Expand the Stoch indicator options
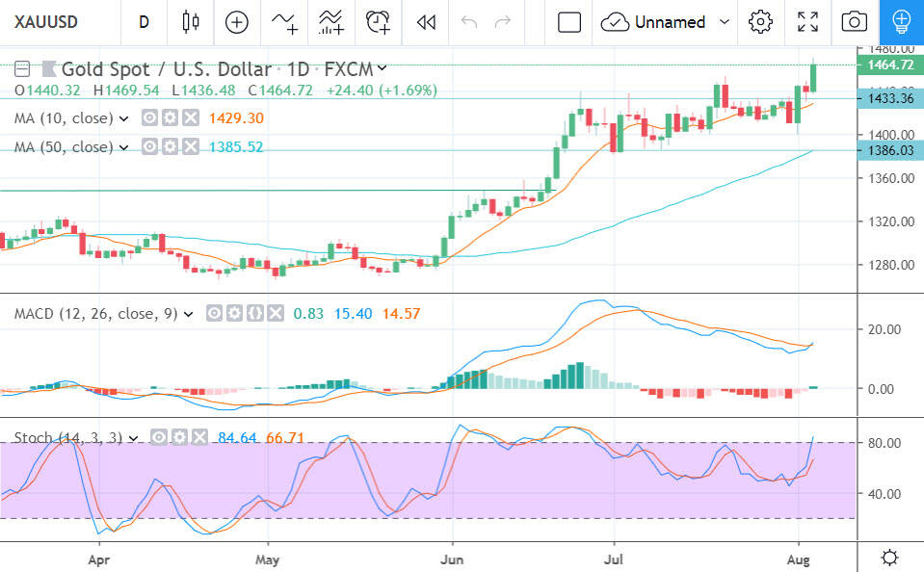Screen dimensions: 924x572 point(133,438)
